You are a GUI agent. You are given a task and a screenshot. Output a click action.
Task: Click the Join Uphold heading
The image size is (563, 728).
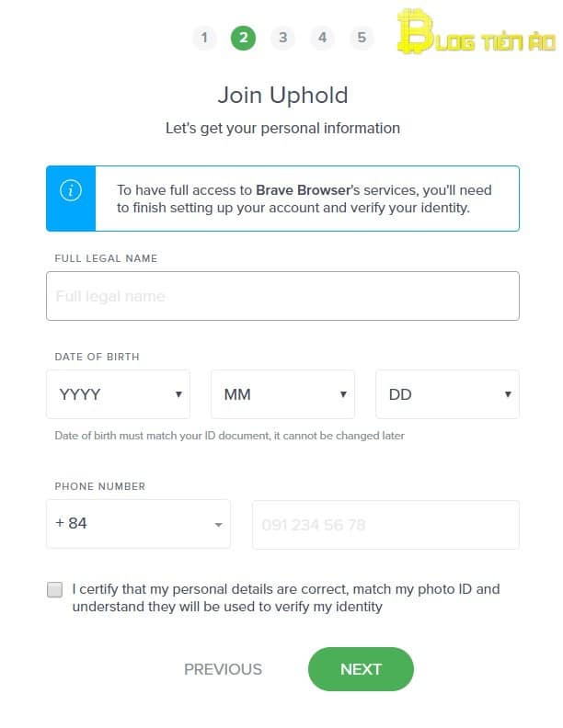(x=282, y=94)
